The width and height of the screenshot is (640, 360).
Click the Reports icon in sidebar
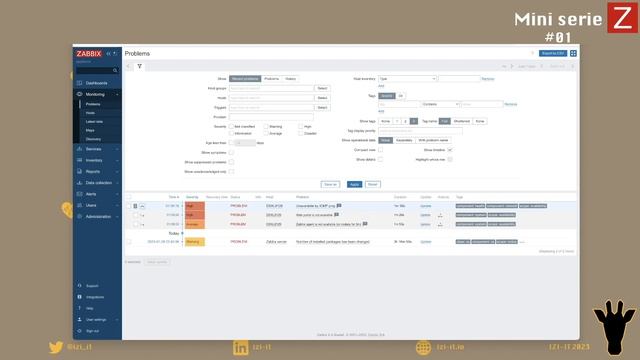pos(80,171)
